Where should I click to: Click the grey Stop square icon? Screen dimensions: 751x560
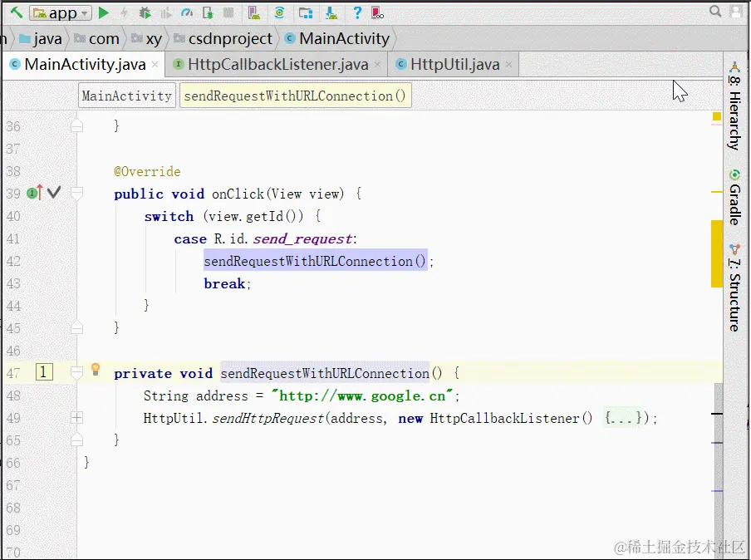click(x=228, y=13)
